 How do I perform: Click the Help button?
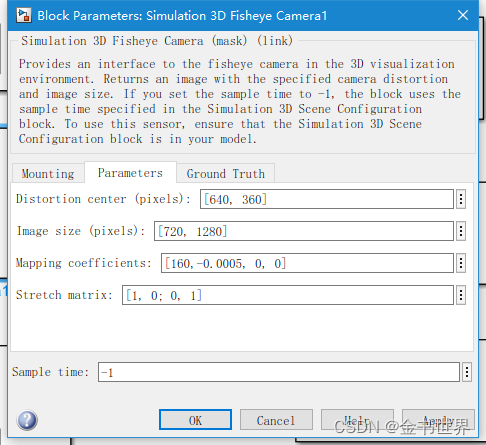pos(357,420)
